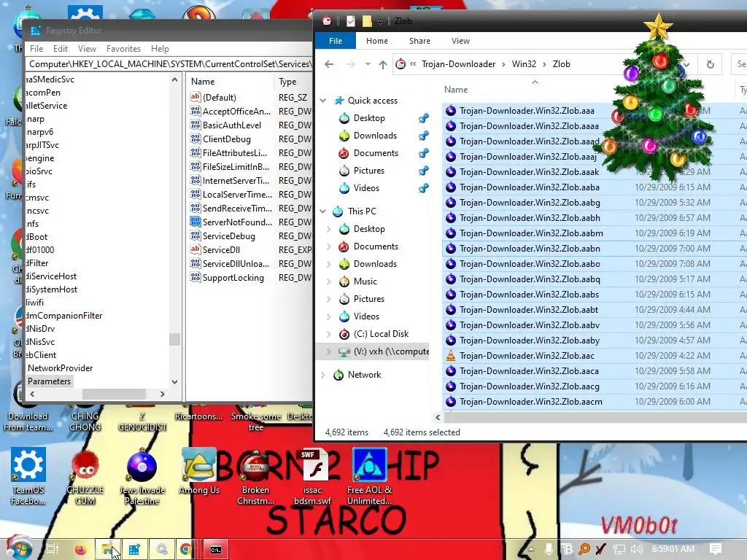
Task: Click the New Folder icon in Explorer title bar
Action: (x=367, y=21)
